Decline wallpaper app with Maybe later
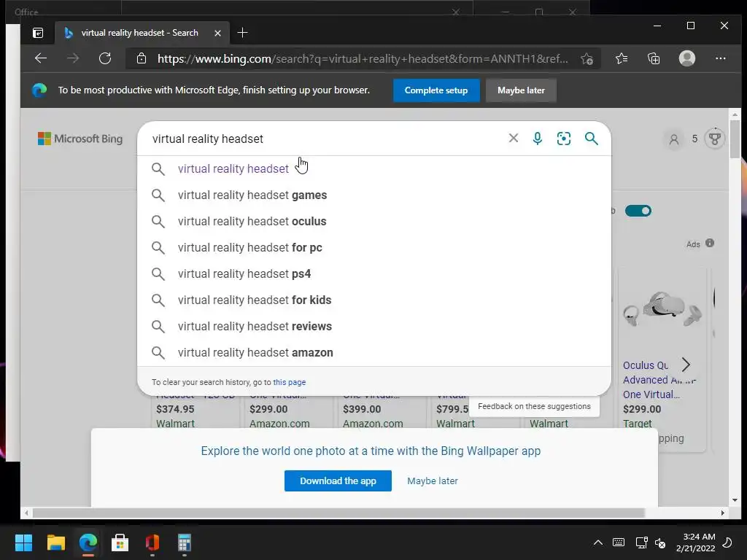This screenshot has width=747, height=560. point(432,481)
